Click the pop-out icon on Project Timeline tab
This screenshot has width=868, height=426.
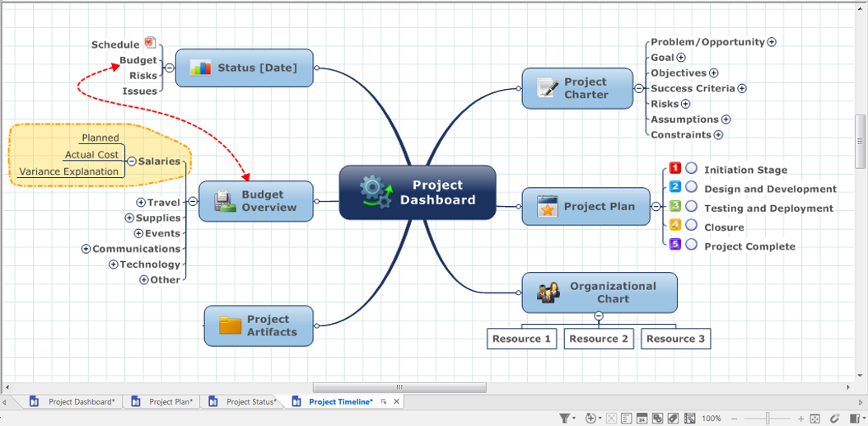[385, 401]
